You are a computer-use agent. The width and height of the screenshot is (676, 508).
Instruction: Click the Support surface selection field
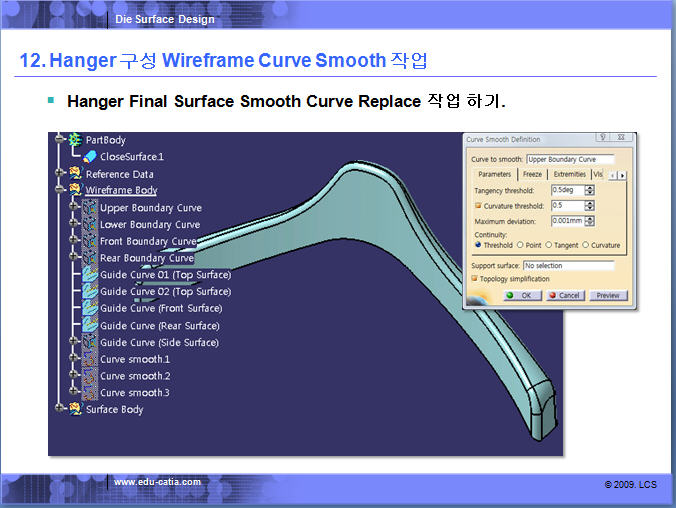coord(568,266)
